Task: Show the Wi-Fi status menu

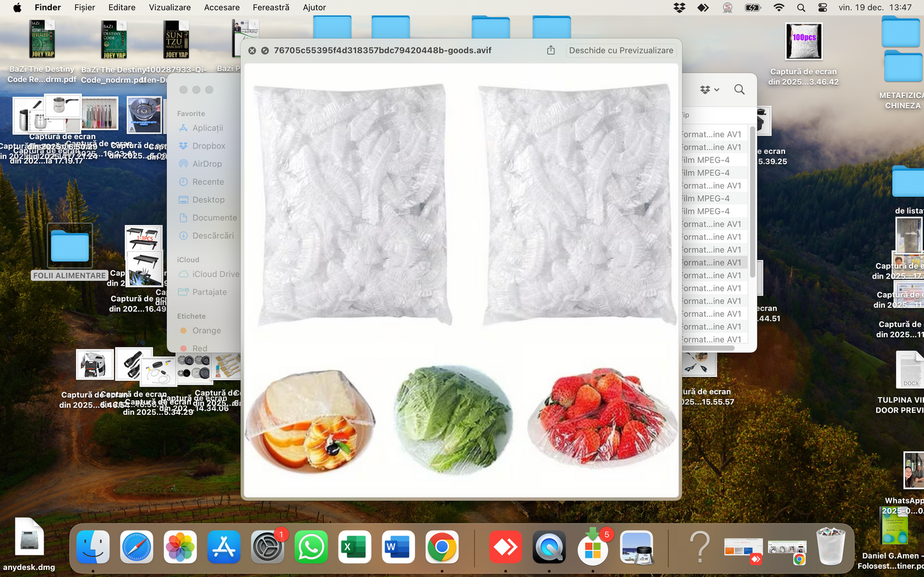Action: point(778,8)
